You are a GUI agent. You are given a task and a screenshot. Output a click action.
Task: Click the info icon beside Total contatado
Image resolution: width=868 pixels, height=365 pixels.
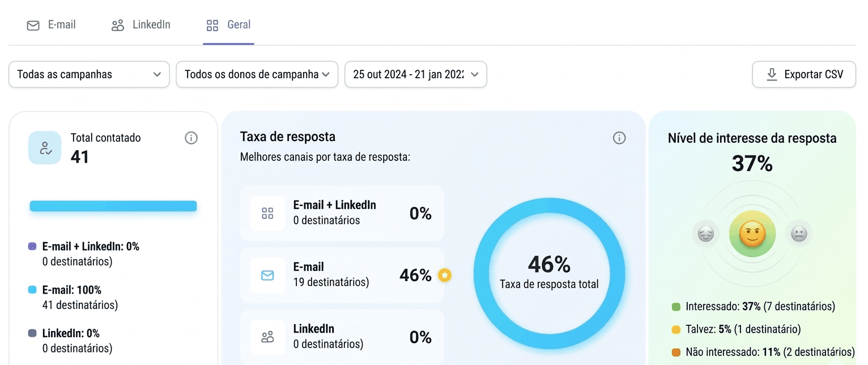point(191,138)
